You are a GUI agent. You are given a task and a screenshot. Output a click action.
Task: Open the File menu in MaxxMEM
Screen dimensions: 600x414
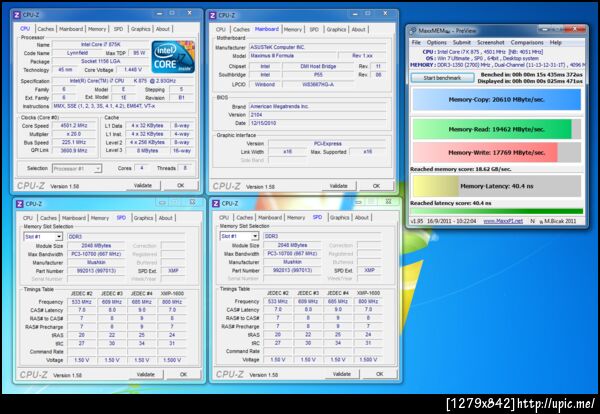pos(416,42)
